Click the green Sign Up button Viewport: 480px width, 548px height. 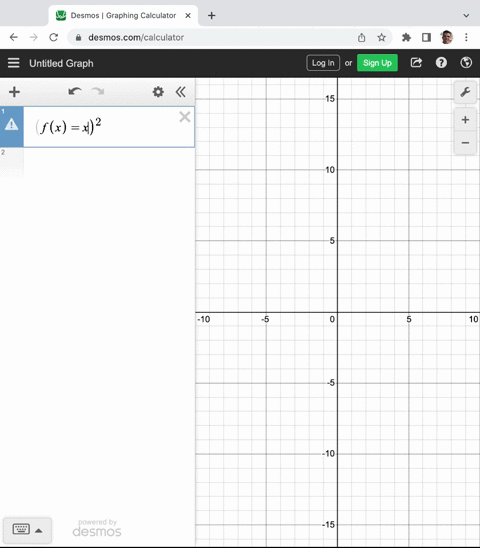[x=377, y=63]
